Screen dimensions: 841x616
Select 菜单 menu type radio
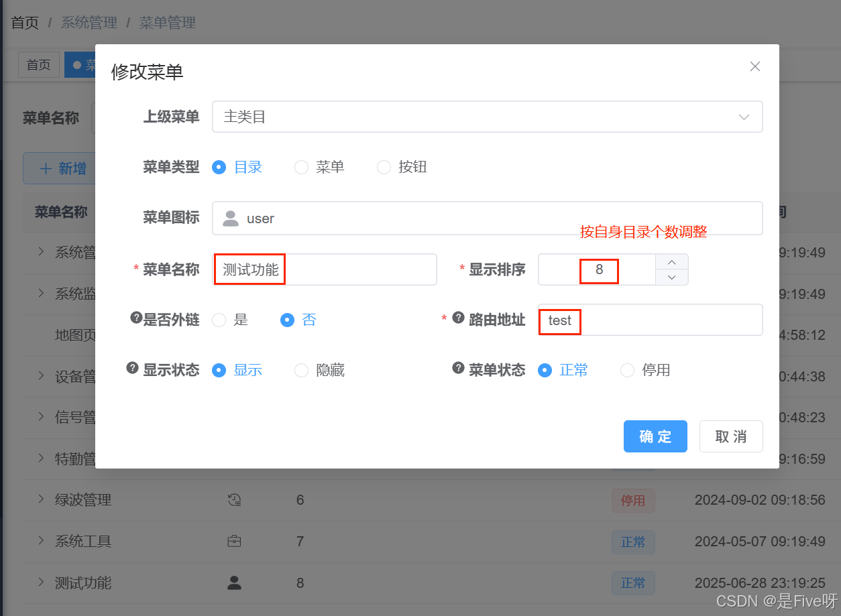coord(319,167)
